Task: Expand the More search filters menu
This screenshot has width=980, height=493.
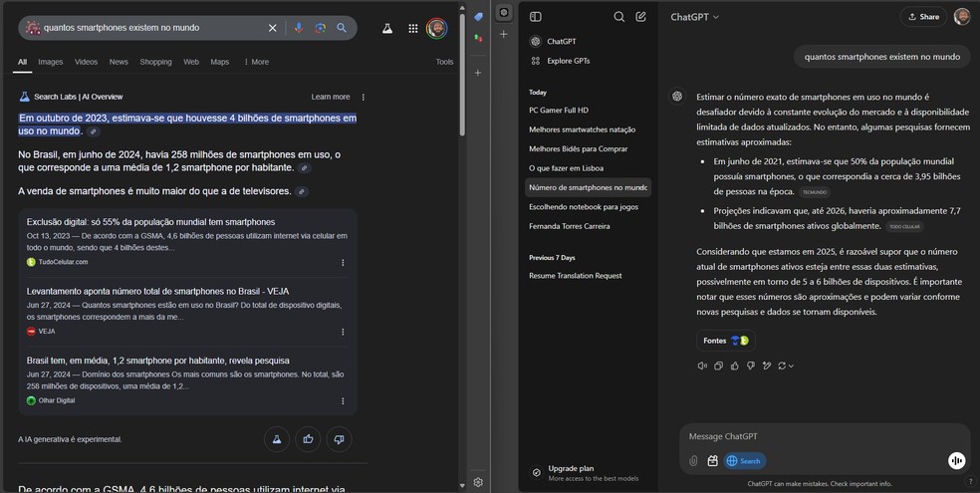Action: [x=256, y=62]
